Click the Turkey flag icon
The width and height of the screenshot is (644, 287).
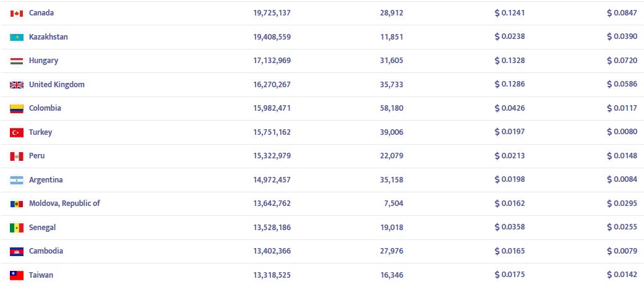click(17, 132)
